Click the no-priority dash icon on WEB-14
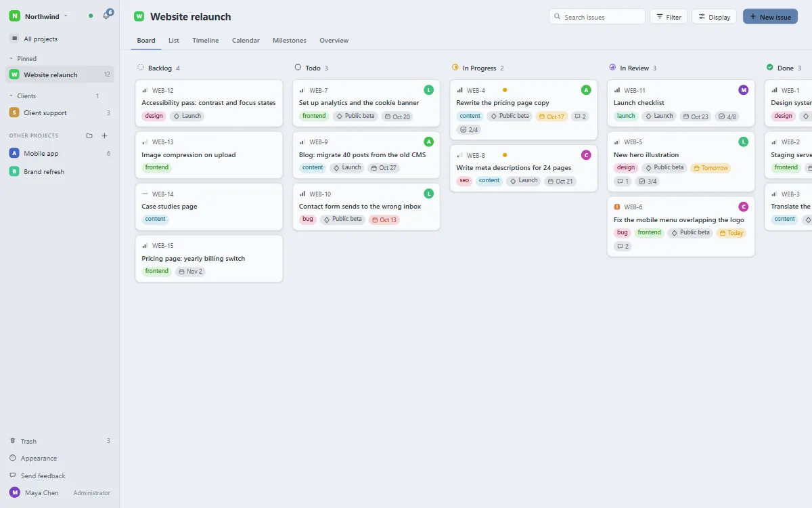The width and height of the screenshot is (812, 508). pos(145,194)
